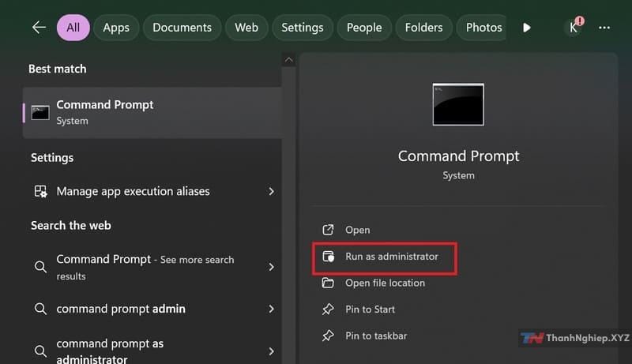Click search icon beside 'command prompt as administrator'
The height and width of the screenshot is (364, 632).
40,351
